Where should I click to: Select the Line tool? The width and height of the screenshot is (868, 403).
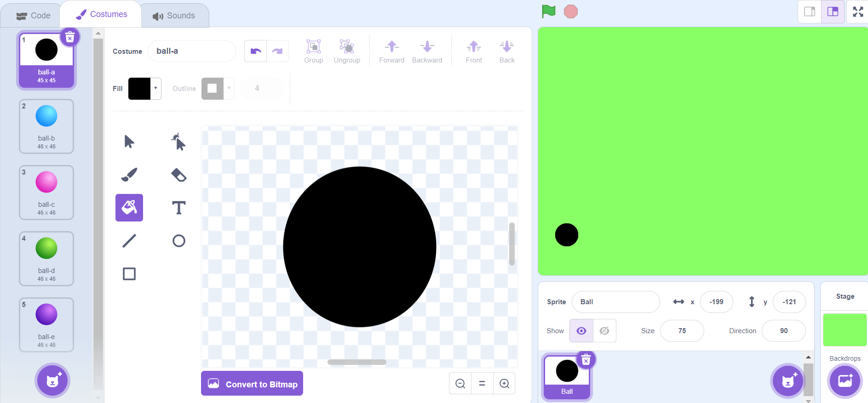129,241
